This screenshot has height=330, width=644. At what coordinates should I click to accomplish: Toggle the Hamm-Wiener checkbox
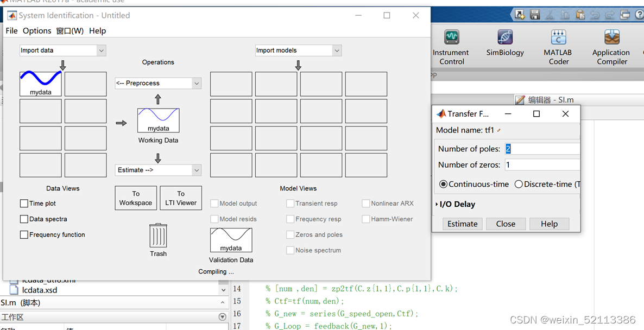click(365, 219)
